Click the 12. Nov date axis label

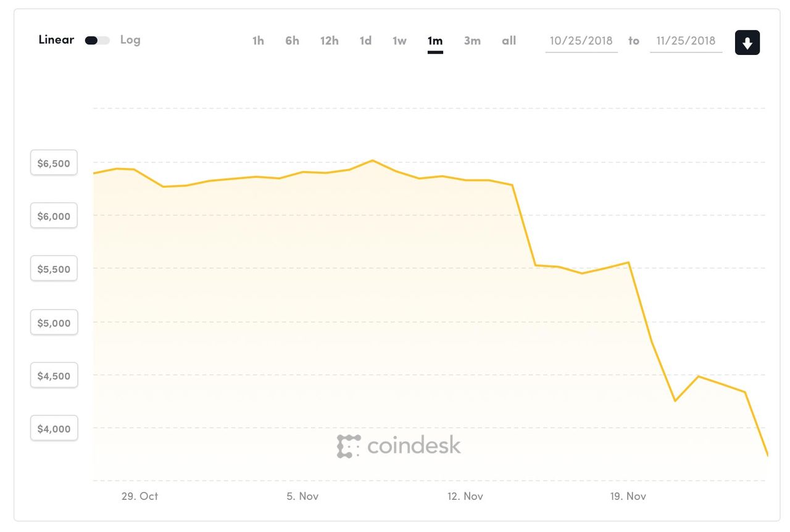(x=465, y=496)
